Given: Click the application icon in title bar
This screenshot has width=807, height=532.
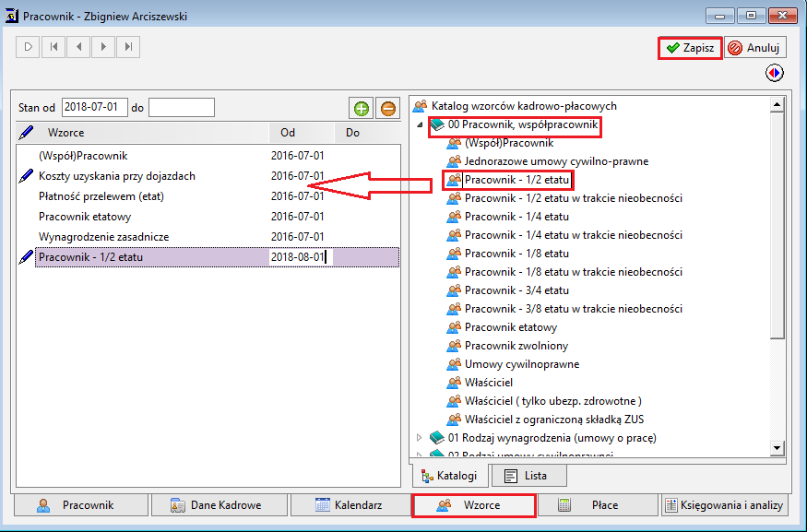Looking at the screenshot, I should (12, 16).
